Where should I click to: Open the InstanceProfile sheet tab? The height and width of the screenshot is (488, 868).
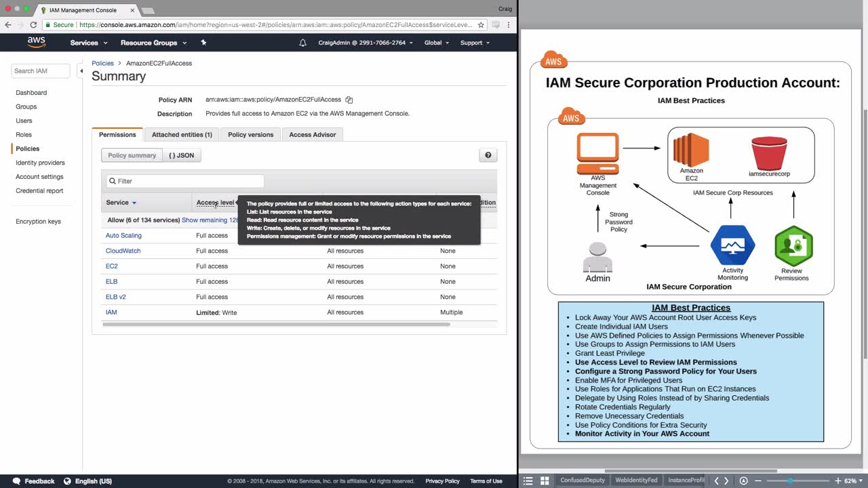tap(686, 481)
